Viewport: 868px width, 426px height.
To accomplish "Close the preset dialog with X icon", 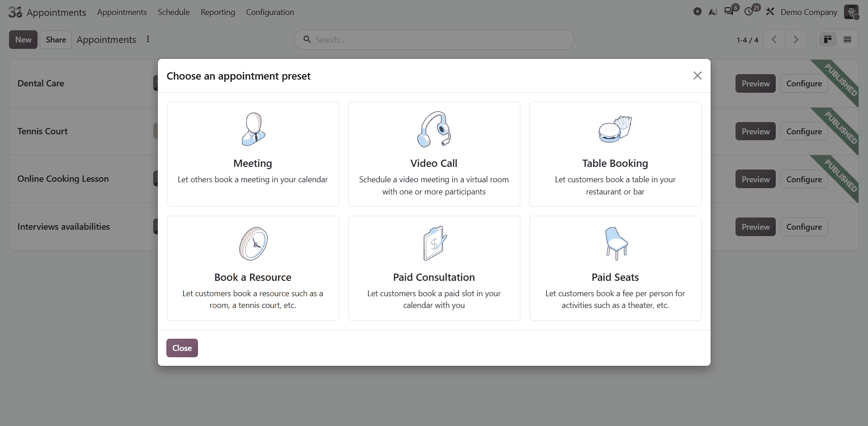I will (698, 76).
